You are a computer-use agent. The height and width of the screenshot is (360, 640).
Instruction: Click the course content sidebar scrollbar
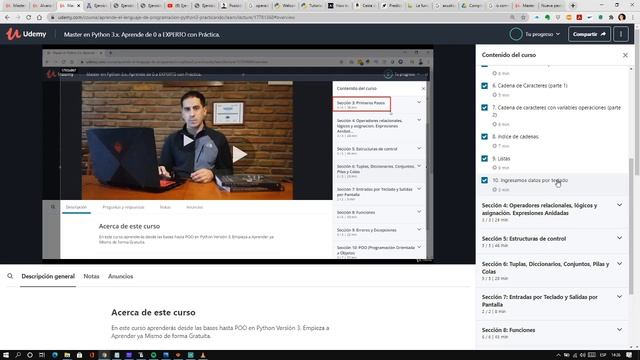[x=631, y=227]
